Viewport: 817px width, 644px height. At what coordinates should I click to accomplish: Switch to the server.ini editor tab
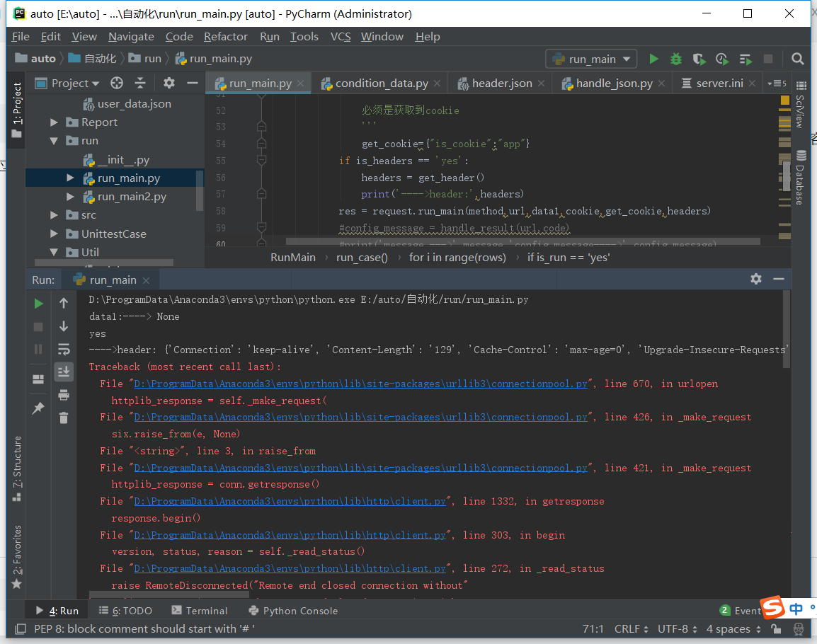(x=719, y=84)
